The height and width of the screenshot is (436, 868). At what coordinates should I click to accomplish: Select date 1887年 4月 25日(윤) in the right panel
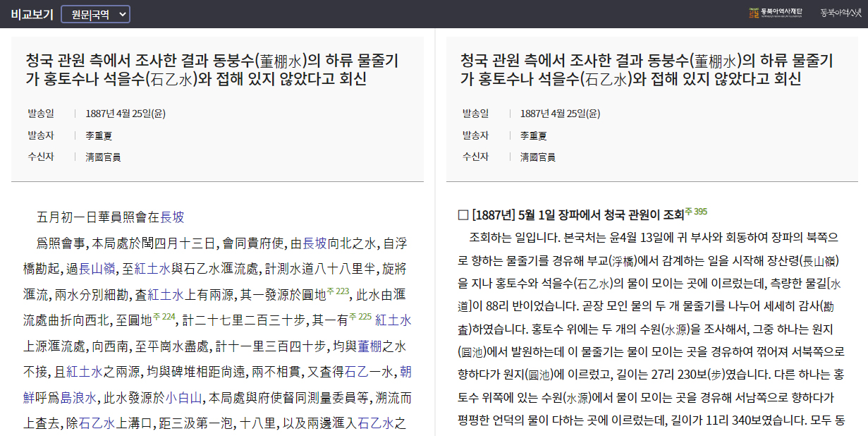click(x=561, y=114)
